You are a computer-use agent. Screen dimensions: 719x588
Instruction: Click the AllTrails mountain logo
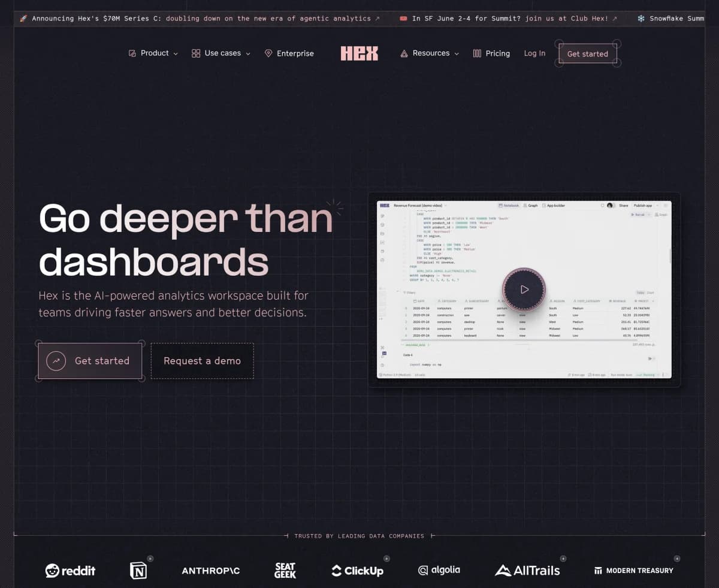(x=503, y=569)
